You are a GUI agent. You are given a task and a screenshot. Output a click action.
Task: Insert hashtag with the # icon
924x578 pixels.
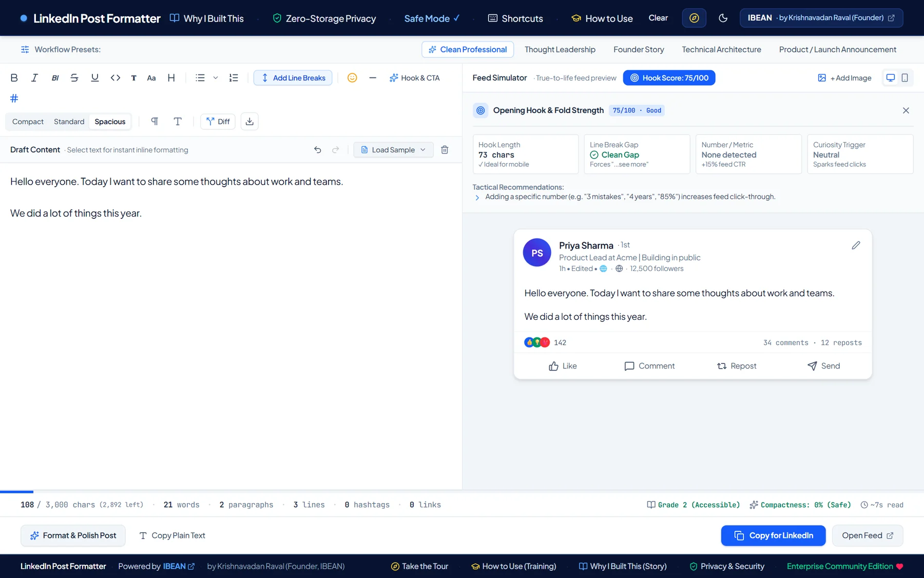click(14, 98)
